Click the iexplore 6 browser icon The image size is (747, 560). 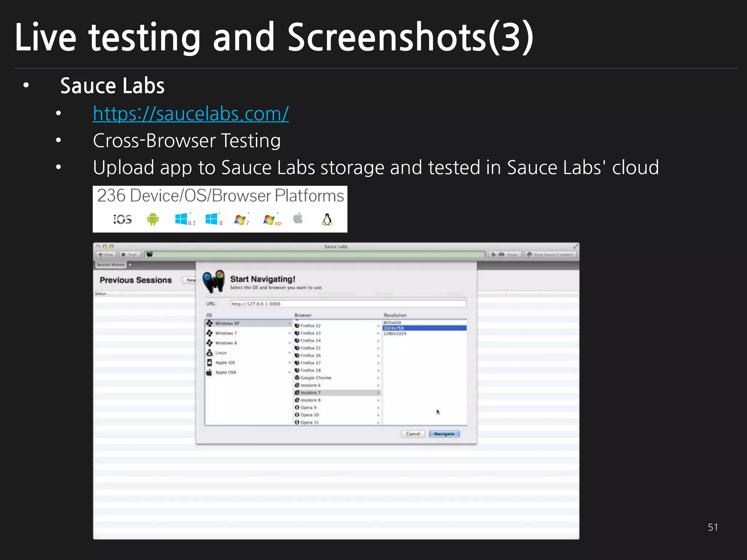297,385
